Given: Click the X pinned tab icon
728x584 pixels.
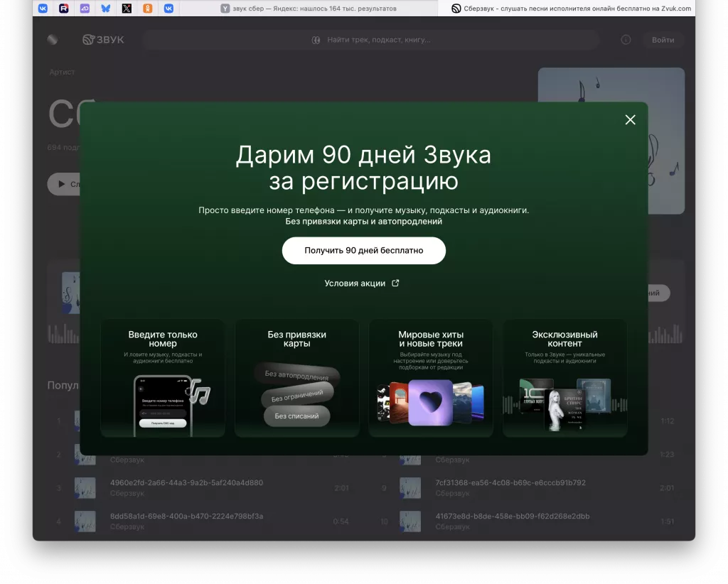Looking at the screenshot, I should tap(127, 8).
